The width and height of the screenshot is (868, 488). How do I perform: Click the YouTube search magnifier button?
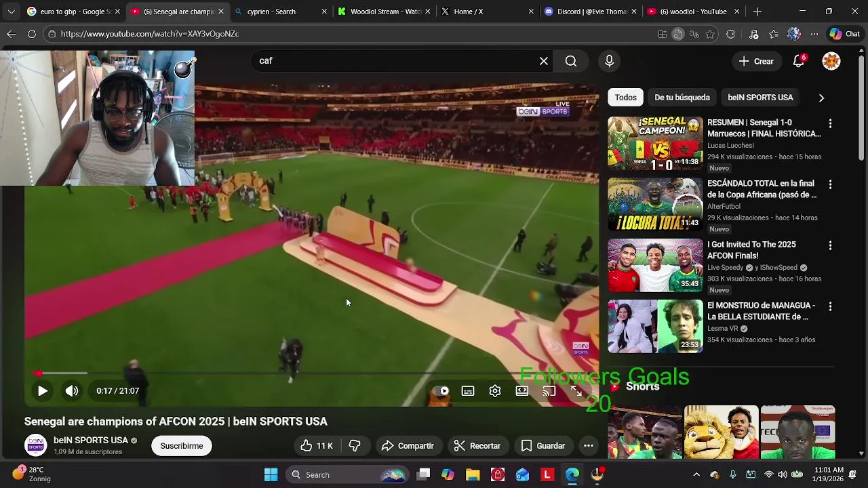[571, 61]
